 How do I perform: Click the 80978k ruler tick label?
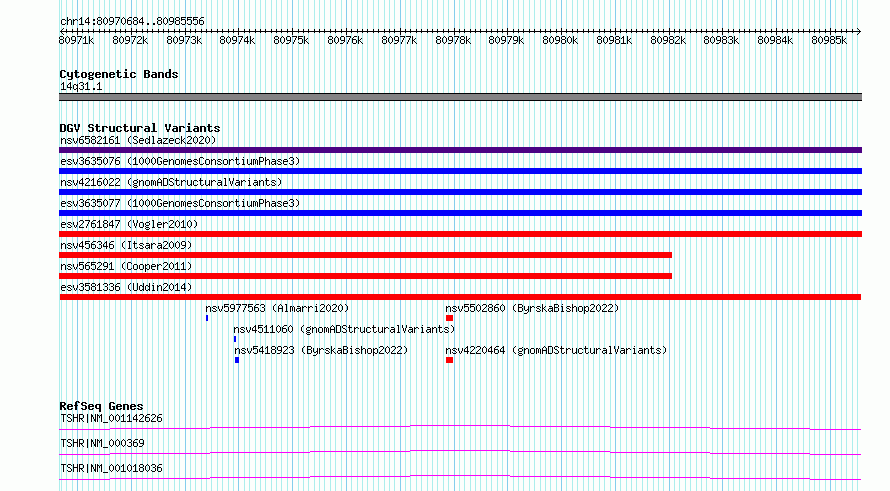pos(453,40)
